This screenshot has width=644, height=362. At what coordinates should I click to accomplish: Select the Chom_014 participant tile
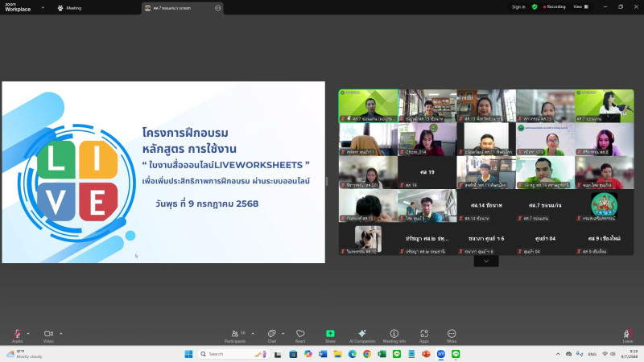pos(427,139)
